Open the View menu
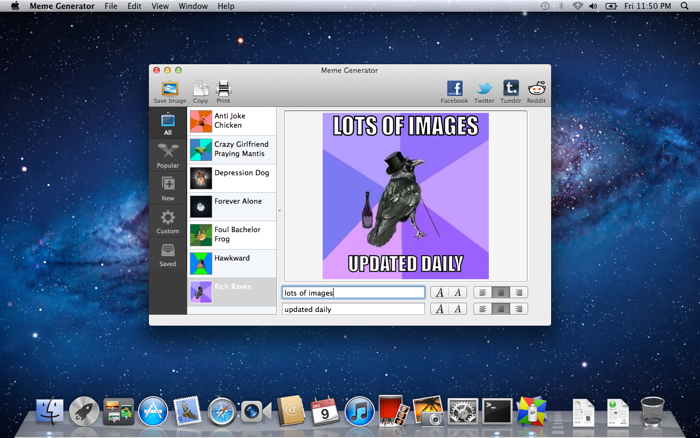The width and height of the screenshot is (700, 438). pyautogui.click(x=160, y=6)
